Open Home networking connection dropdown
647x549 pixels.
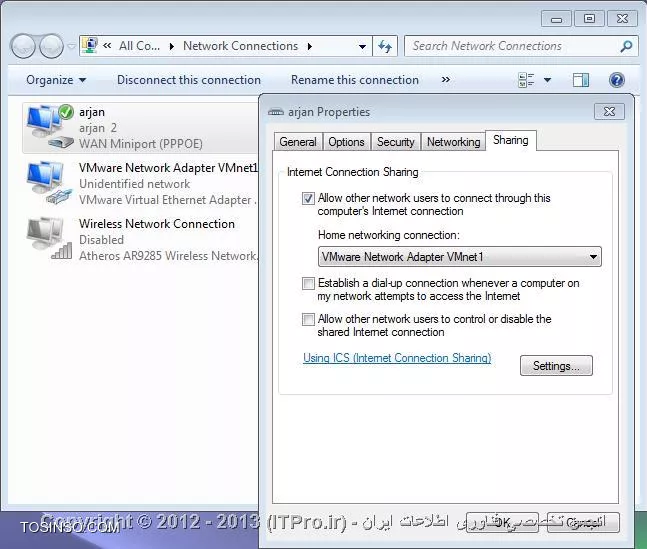coord(460,257)
